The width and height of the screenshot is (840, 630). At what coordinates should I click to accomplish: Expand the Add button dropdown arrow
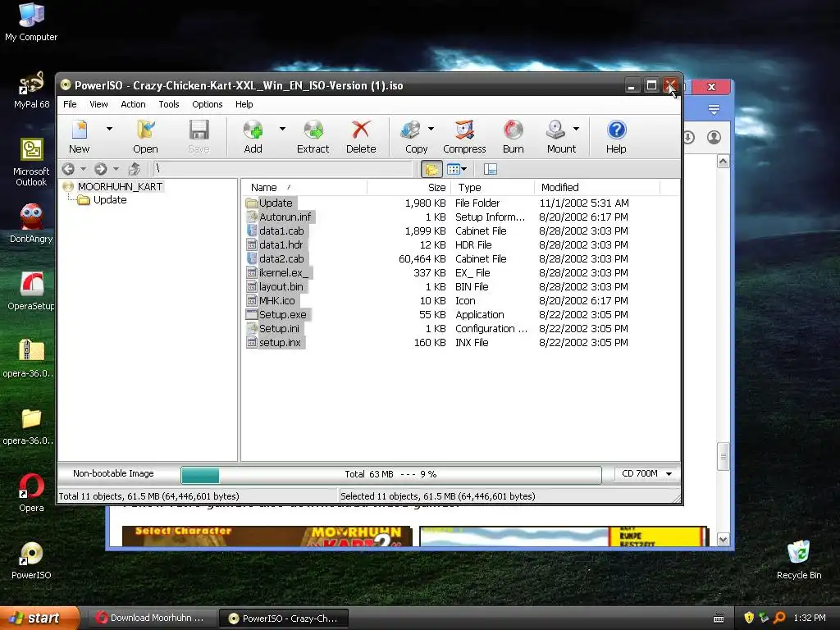point(282,129)
